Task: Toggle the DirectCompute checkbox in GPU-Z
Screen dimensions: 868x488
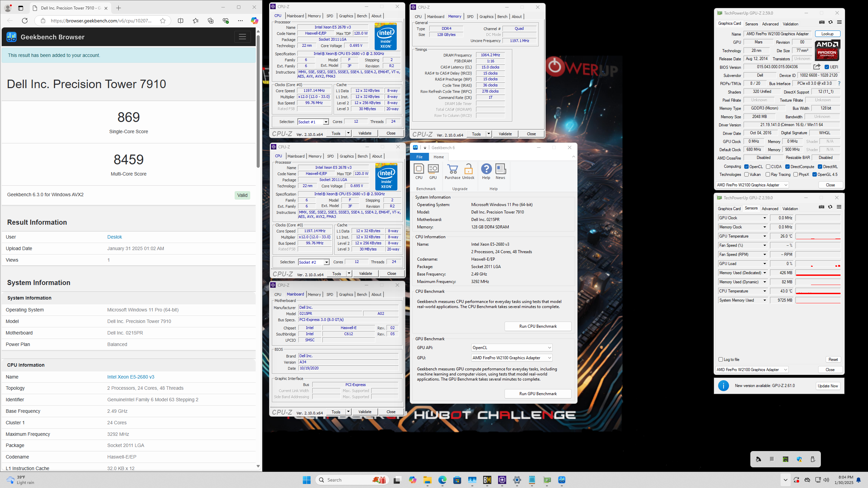Action: 788,167
